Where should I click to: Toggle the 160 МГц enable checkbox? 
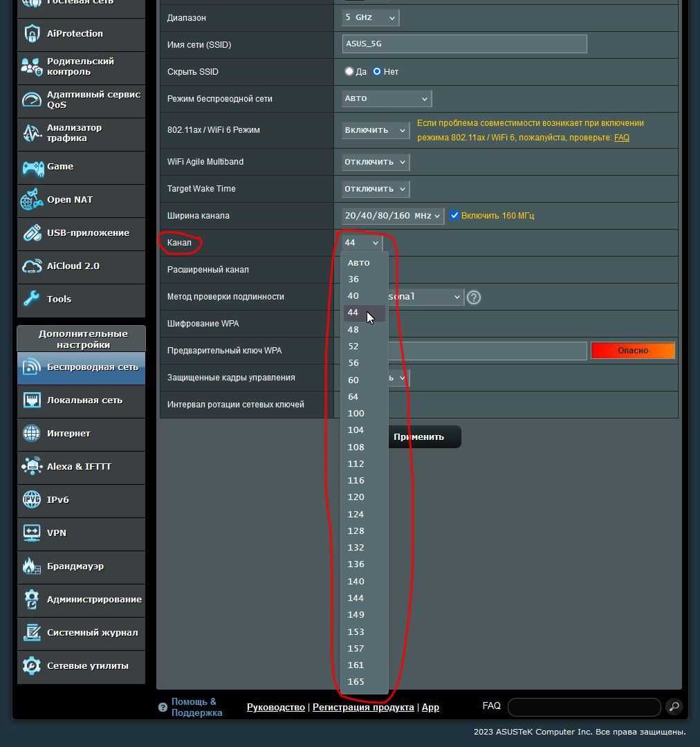(454, 215)
